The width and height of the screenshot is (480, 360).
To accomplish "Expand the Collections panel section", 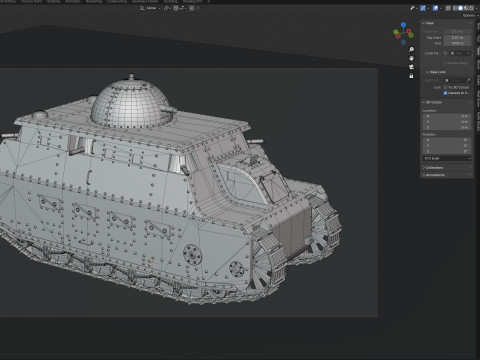I will click(x=433, y=167).
